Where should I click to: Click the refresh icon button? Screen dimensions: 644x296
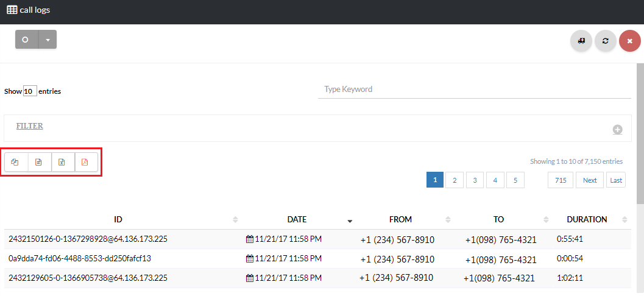[605, 41]
